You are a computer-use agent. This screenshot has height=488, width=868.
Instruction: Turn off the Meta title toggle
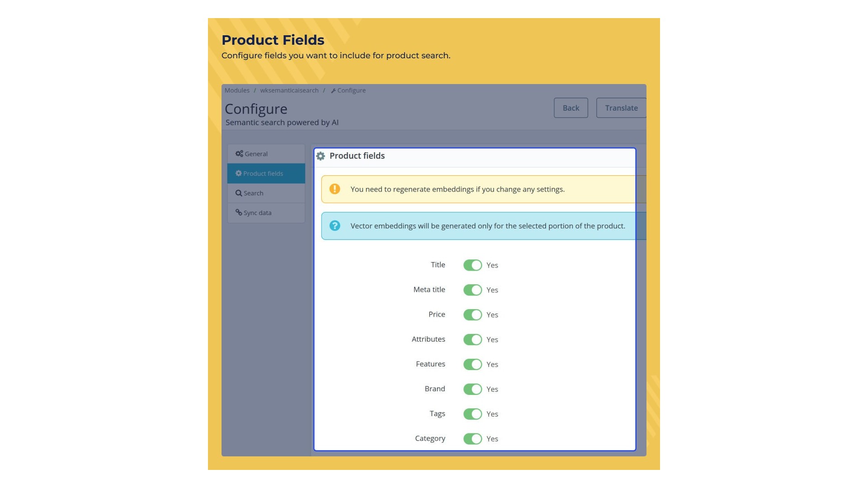coord(472,290)
